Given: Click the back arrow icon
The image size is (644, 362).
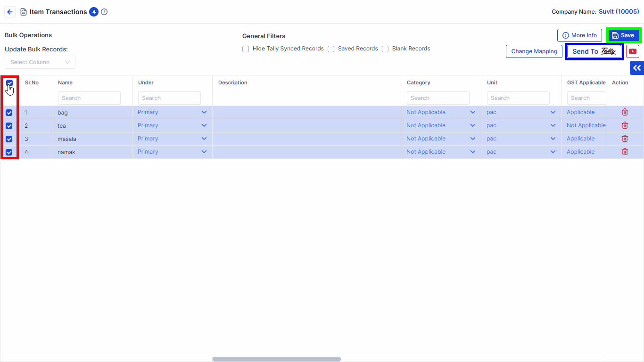Looking at the screenshot, I should pyautogui.click(x=10, y=12).
